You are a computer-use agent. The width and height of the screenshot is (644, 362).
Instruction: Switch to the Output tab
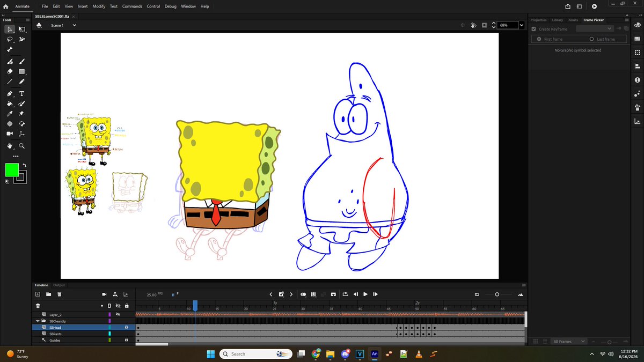(58, 285)
